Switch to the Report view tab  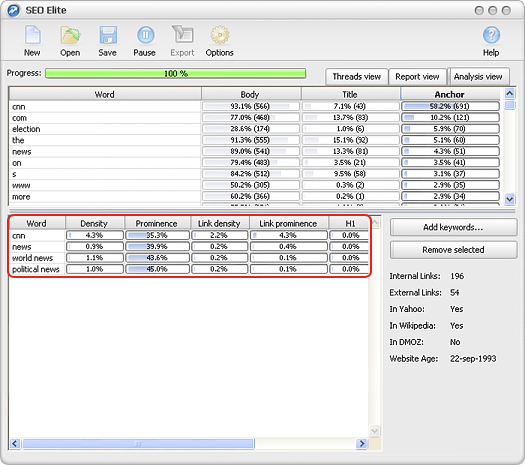tap(417, 77)
